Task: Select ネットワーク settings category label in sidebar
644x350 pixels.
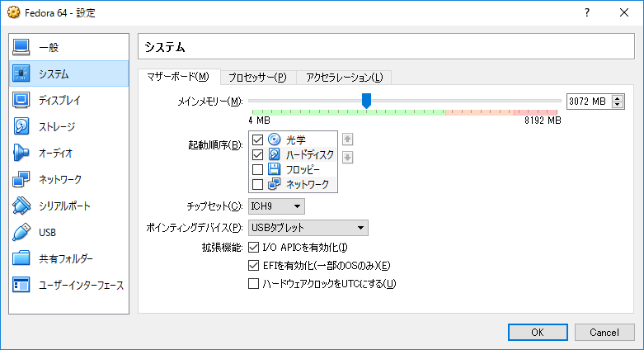Action: tap(60, 179)
